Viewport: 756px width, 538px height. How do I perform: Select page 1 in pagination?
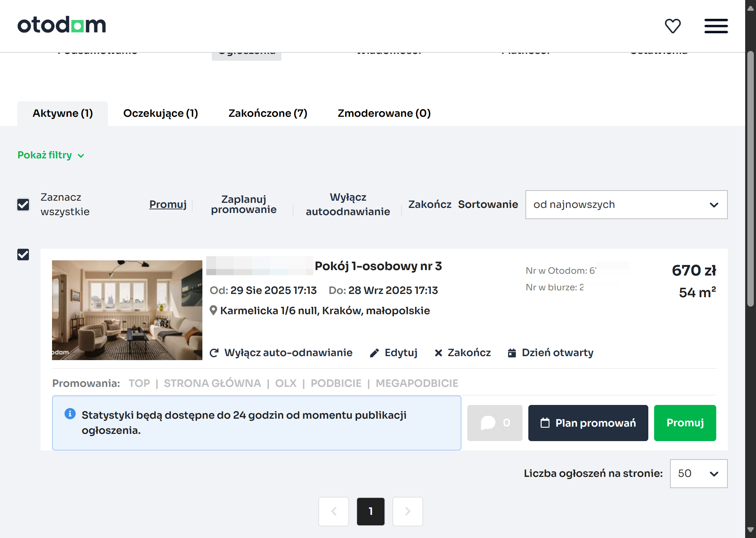click(x=371, y=511)
